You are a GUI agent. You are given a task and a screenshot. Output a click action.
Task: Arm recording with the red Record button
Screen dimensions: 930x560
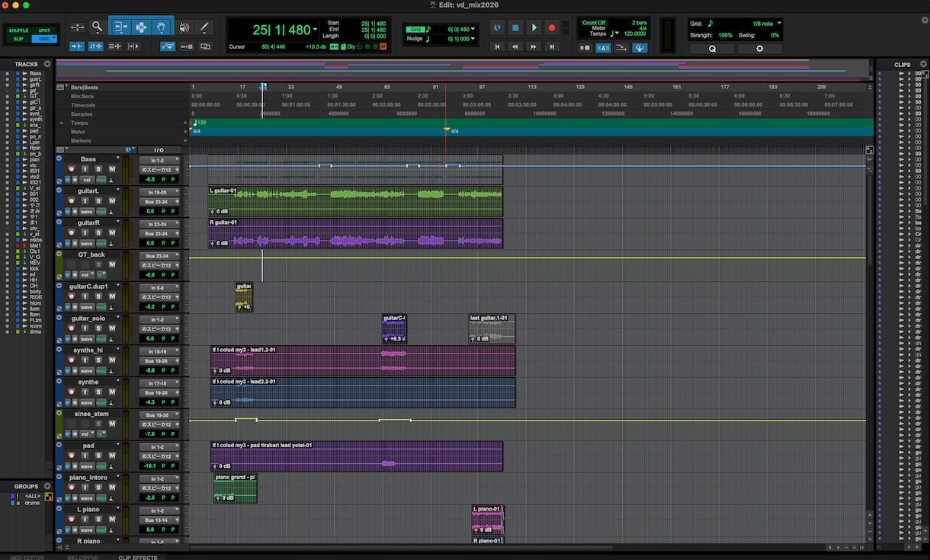click(552, 28)
